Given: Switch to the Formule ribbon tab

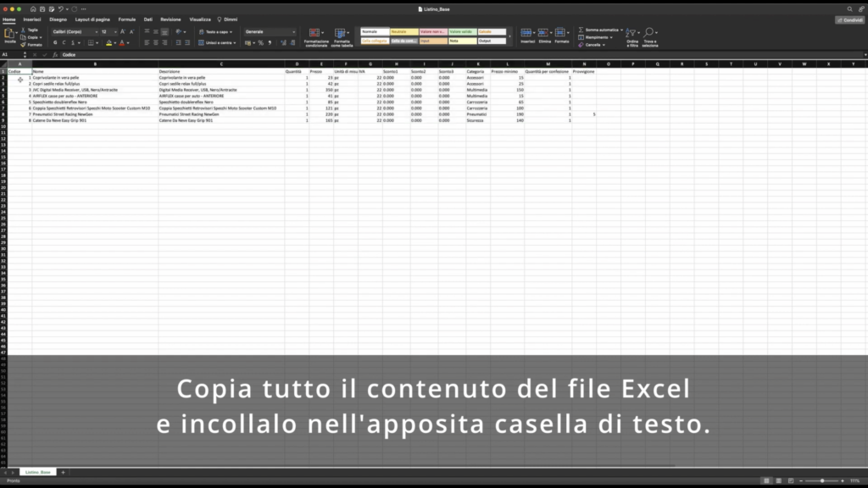Looking at the screenshot, I should coord(127,19).
